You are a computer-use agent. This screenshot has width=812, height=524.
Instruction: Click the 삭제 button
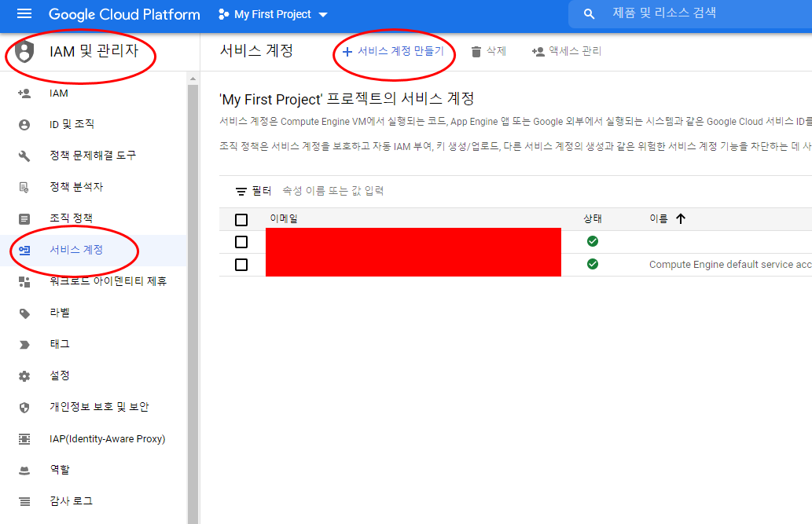489,51
